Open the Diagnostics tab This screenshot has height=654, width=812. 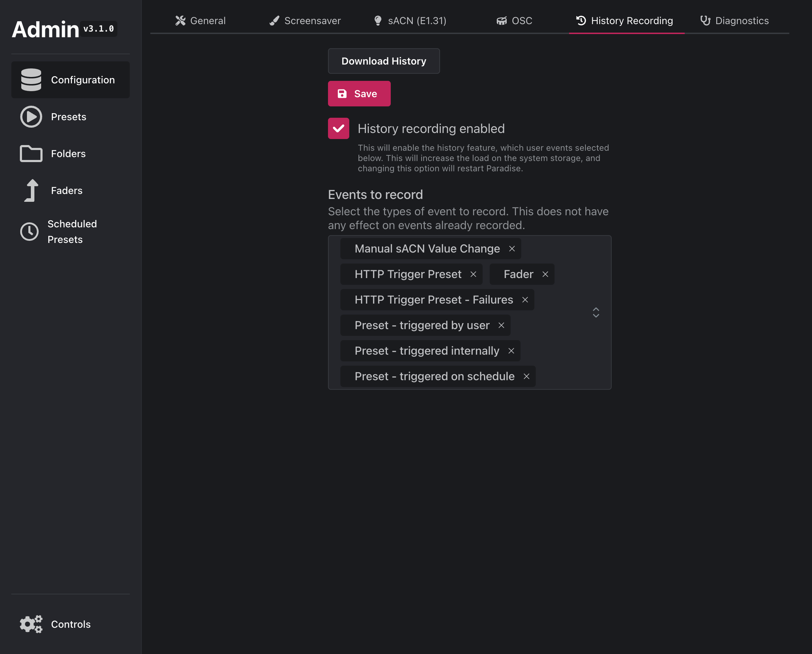pos(734,21)
